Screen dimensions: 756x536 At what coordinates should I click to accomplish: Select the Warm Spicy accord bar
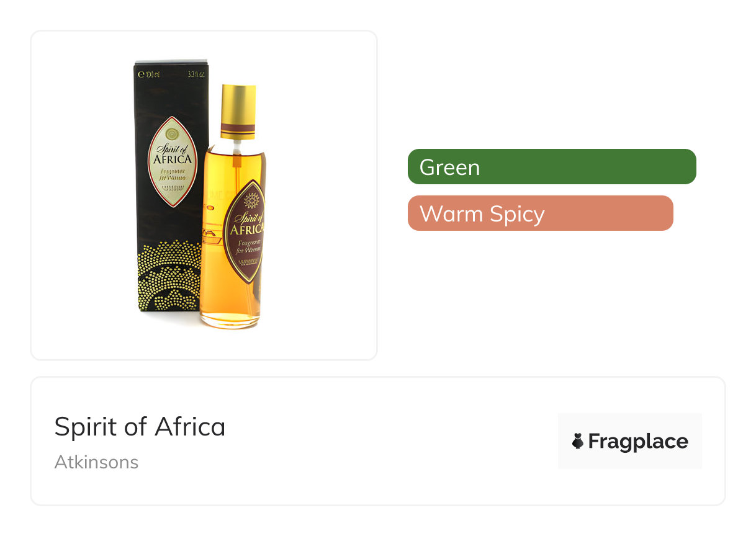[x=541, y=213]
